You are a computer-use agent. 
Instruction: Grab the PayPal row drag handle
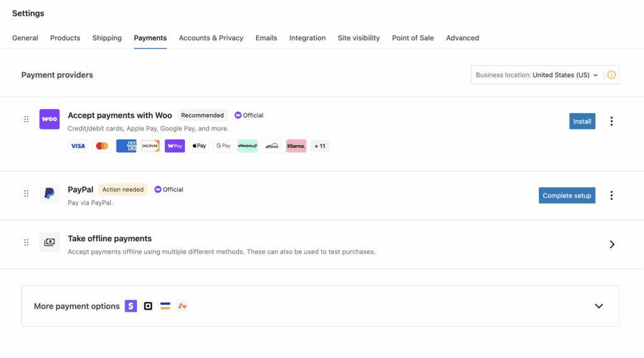[x=26, y=193]
